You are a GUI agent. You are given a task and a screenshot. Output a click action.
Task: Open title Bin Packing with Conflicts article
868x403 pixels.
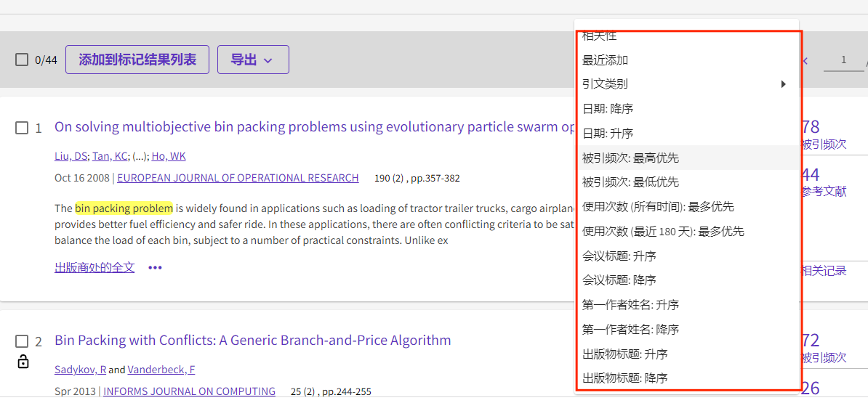coord(252,340)
